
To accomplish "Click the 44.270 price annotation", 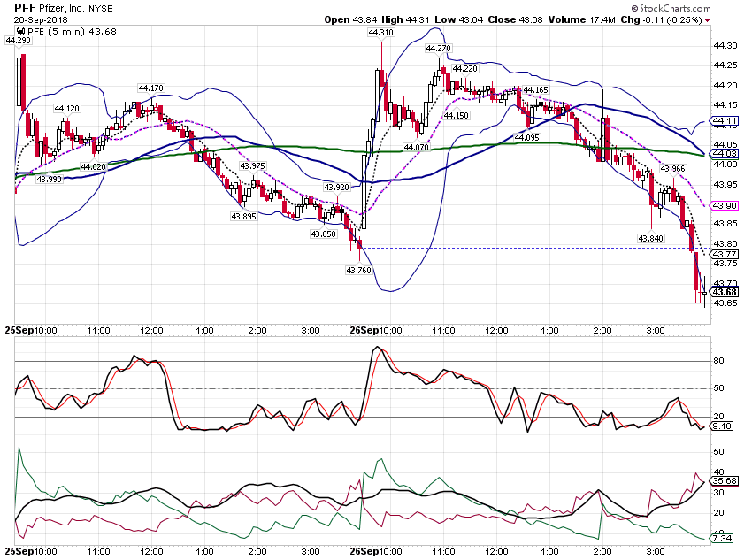I will (x=438, y=48).
